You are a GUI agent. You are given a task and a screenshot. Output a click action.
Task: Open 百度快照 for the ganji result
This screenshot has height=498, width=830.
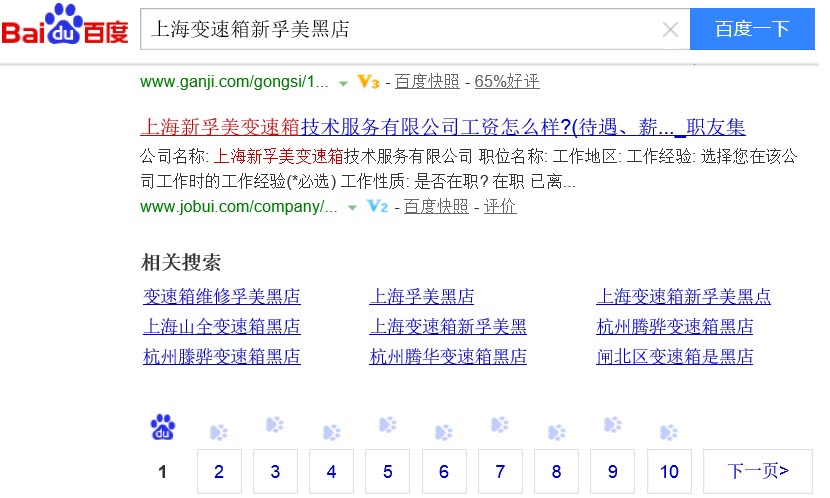tap(427, 82)
